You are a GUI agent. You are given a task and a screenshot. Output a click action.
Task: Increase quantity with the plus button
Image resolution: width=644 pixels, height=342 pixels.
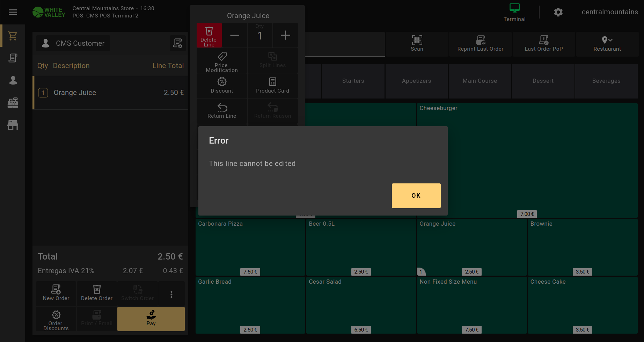click(x=285, y=35)
